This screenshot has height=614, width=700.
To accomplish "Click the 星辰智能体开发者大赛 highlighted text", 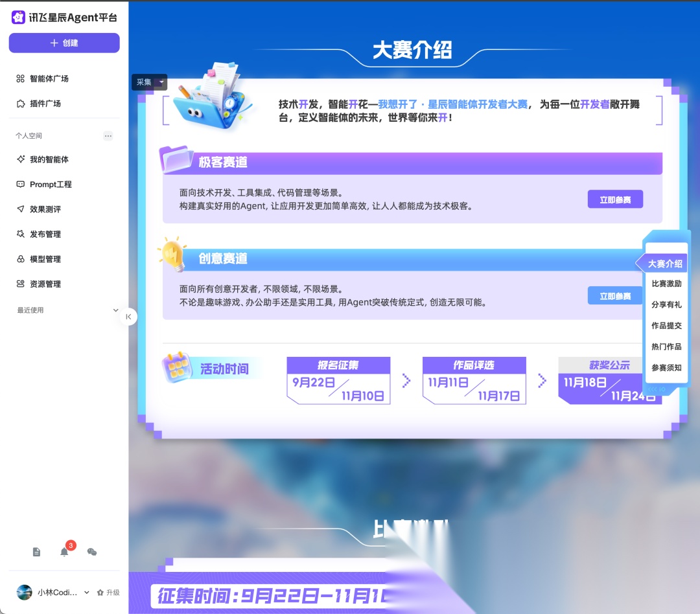I will point(478,104).
